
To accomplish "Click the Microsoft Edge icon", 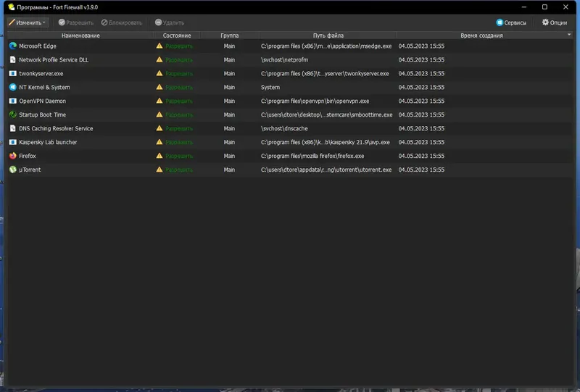I will pyautogui.click(x=13, y=46).
